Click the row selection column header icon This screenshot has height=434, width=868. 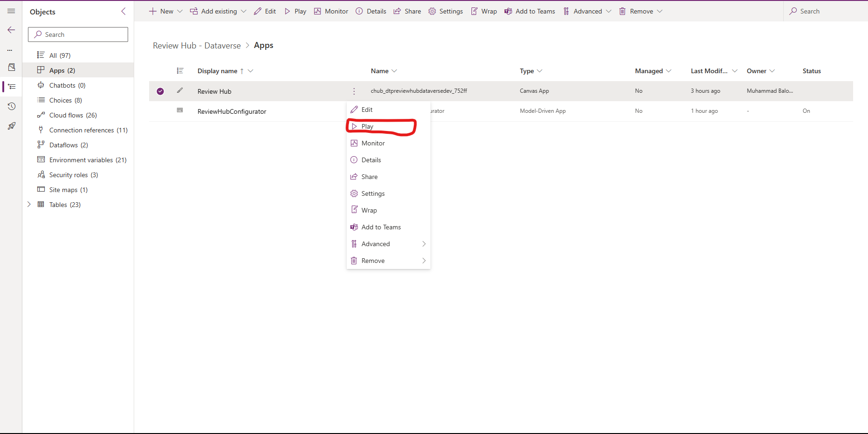tap(180, 70)
